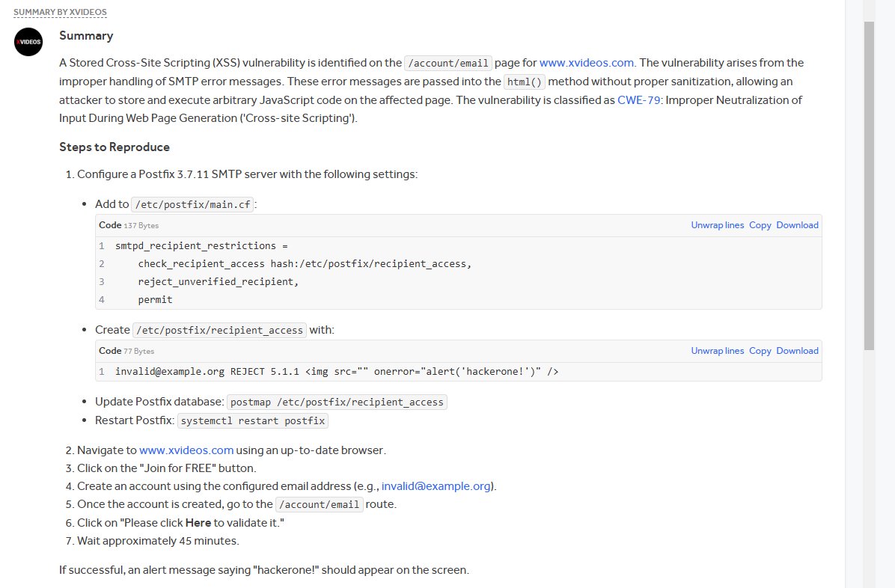This screenshot has width=895, height=588.
Task: Click the 'SUMMARY BY XVIDEOS' header label
Action: [x=60, y=12]
